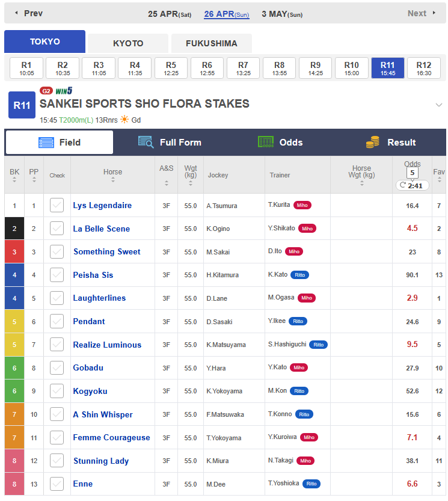448x501 pixels.
Task: Click the Miho badge next to D.Ito
Action: tap(294, 251)
